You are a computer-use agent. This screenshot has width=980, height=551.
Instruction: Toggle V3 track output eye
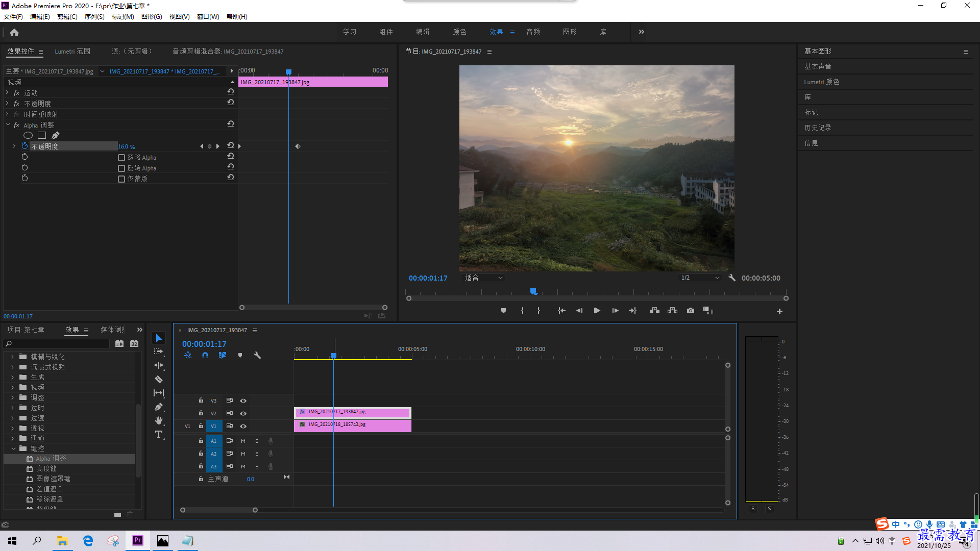243,401
